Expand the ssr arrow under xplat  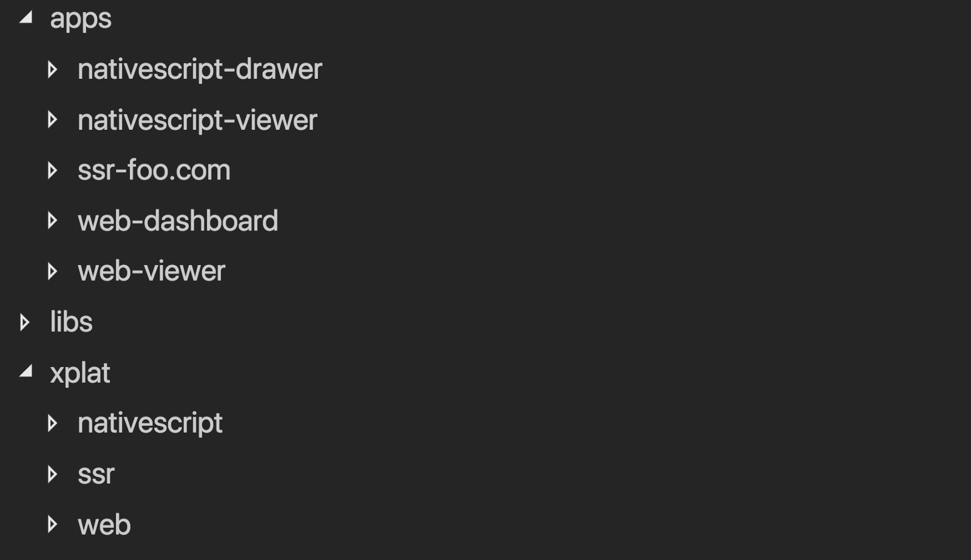53,474
